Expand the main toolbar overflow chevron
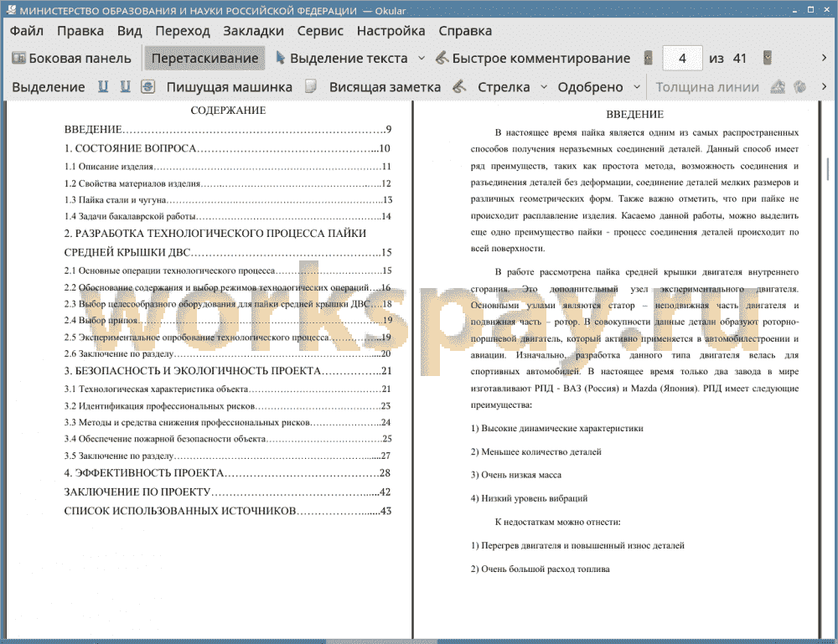 824,58
